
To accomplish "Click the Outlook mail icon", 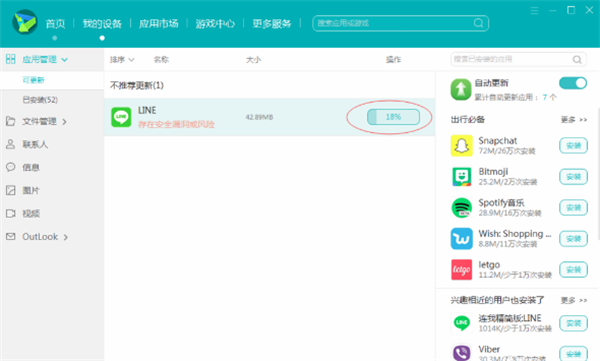I will pyautogui.click(x=11, y=237).
